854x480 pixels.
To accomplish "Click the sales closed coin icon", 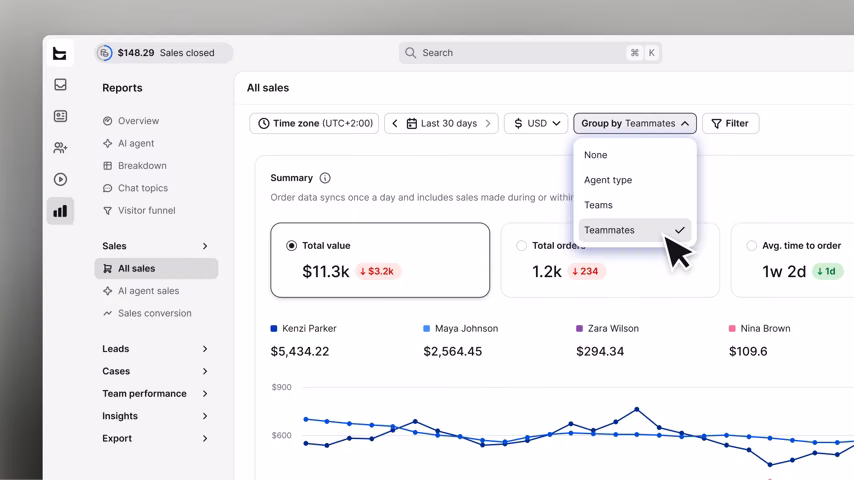I will (x=105, y=53).
